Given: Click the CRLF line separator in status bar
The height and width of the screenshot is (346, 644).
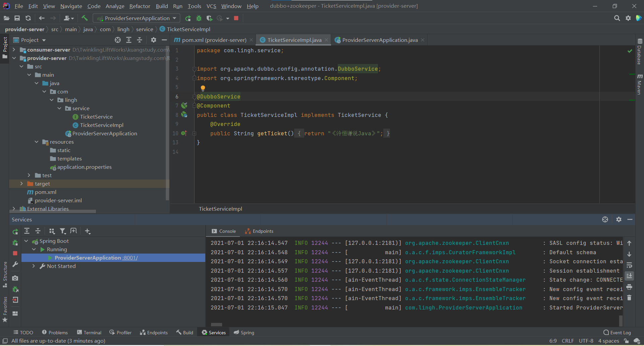Looking at the screenshot, I should coord(568,341).
